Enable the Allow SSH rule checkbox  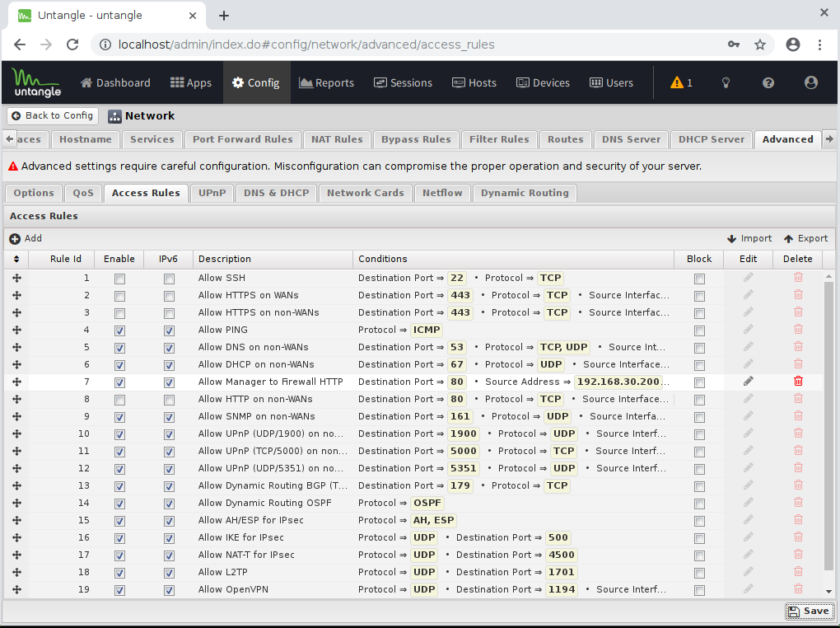(119, 279)
